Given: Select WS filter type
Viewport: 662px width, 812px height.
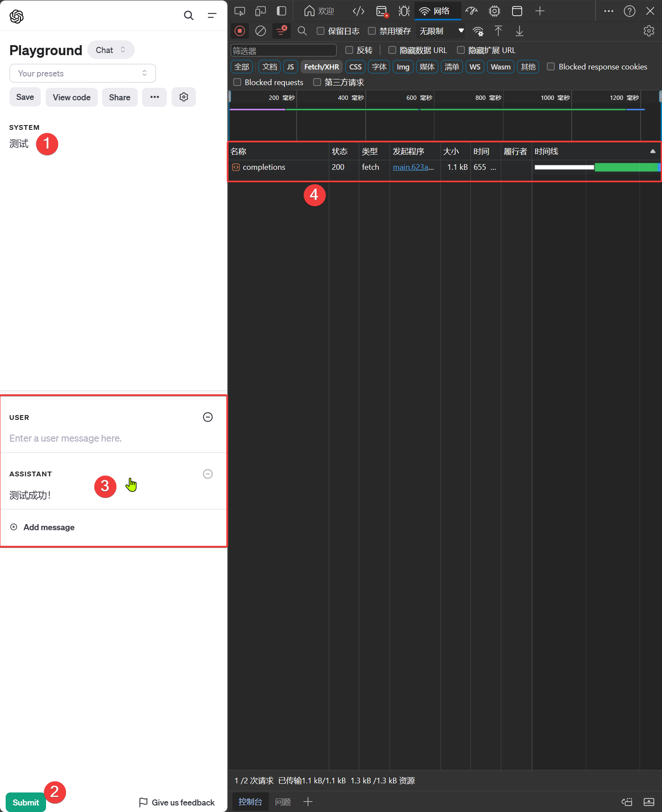Looking at the screenshot, I should click(x=475, y=67).
